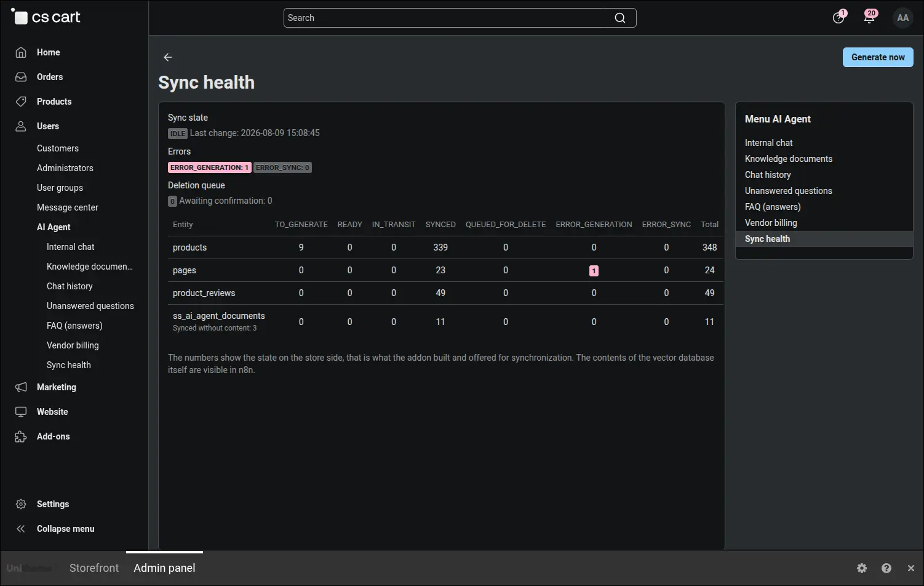The height and width of the screenshot is (586, 924).
Task: Open Settings in the sidebar
Action: pos(53,504)
